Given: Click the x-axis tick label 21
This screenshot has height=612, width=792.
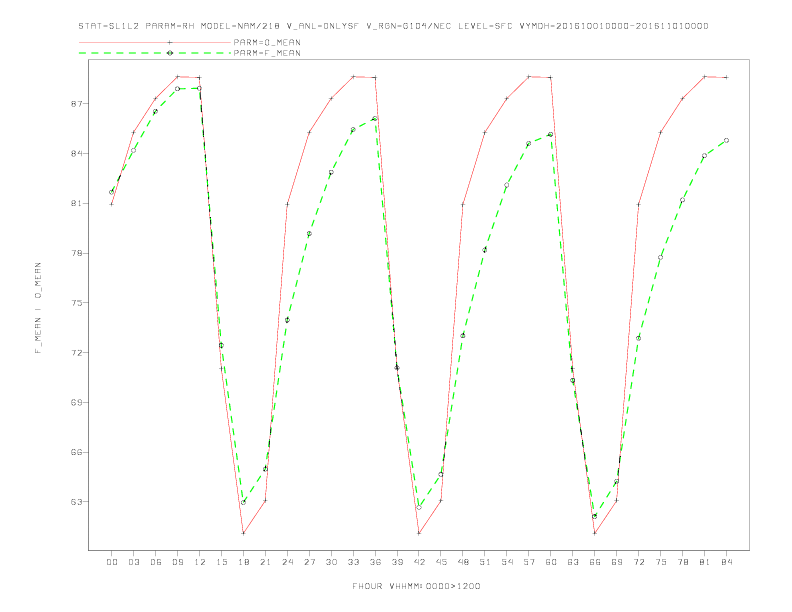Looking at the screenshot, I should click(265, 562).
